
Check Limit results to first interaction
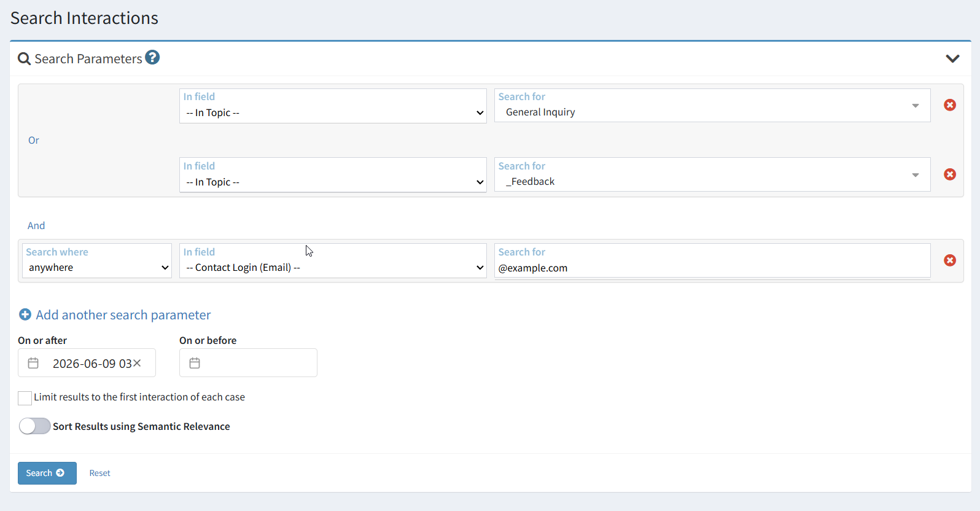pyautogui.click(x=25, y=398)
